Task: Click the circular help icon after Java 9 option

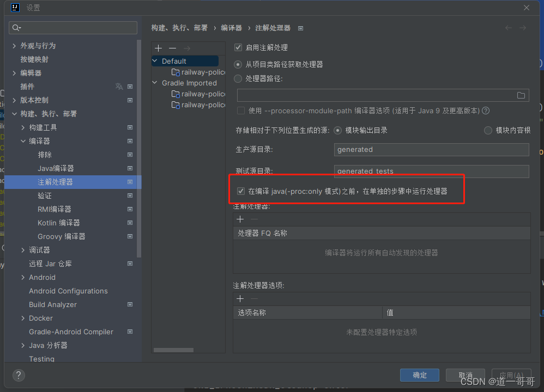Action: tap(485, 111)
